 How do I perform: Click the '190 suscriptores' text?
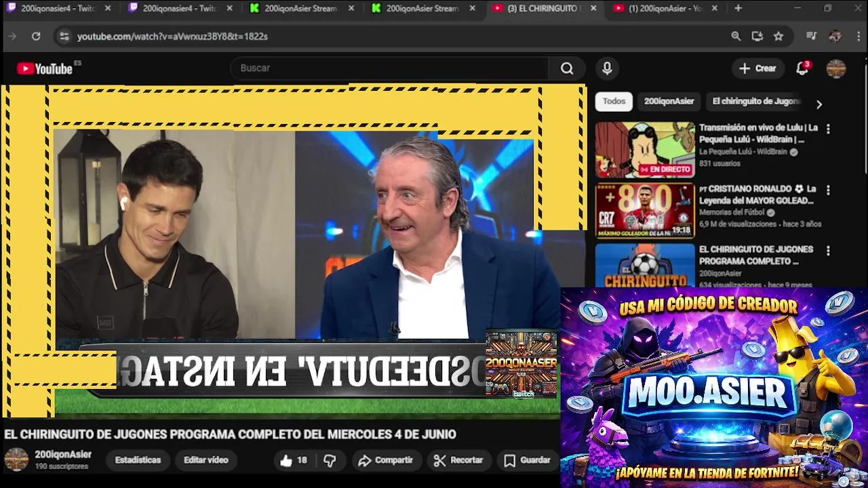(x=61, y=466)
